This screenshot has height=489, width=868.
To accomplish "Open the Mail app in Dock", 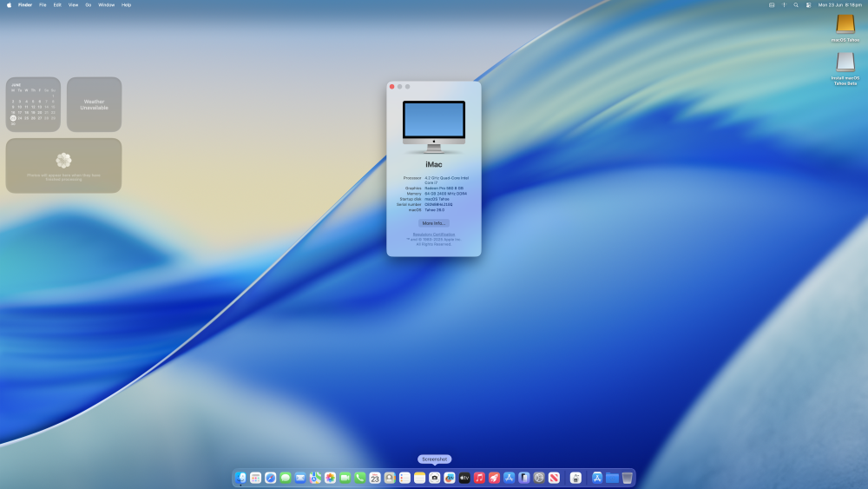I will pos(300,478).
